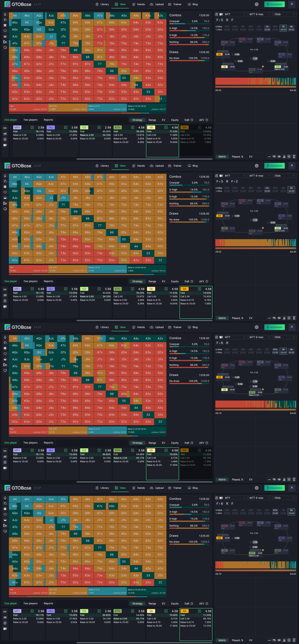This screenshot has height=644, width=299.
Task: Click red 'Fold 71.53%' action bar segment
Action: click(28, 108)
